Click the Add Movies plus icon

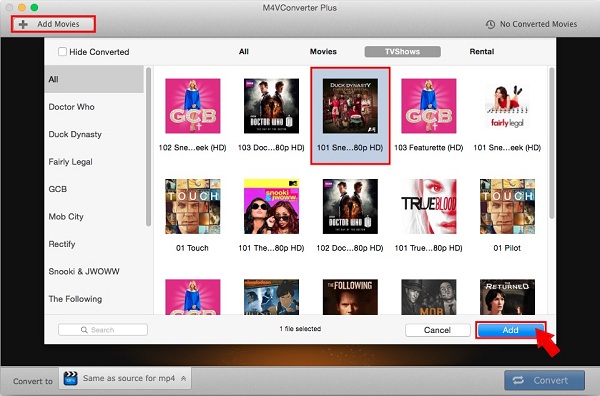coord(23,24)
